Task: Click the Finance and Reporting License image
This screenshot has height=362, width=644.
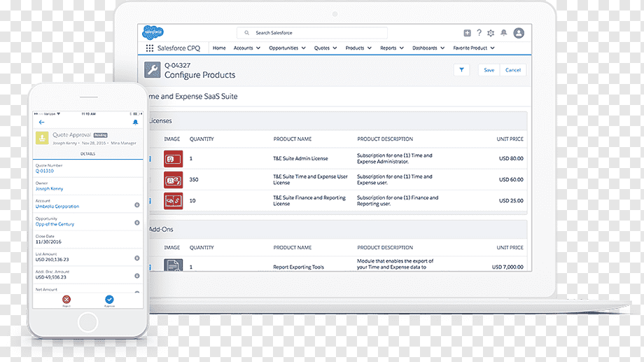Action: coord(174,201)
